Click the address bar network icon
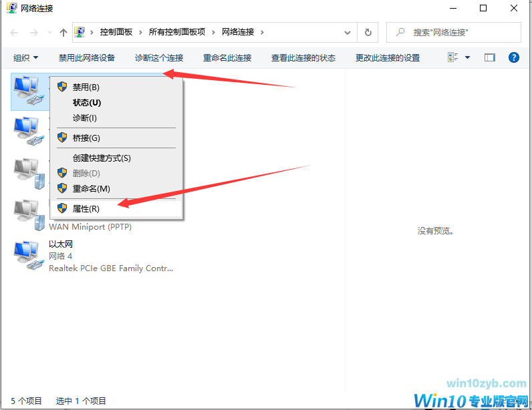The width and height of the screenshot is (532, 410). (x=80, y=32)
